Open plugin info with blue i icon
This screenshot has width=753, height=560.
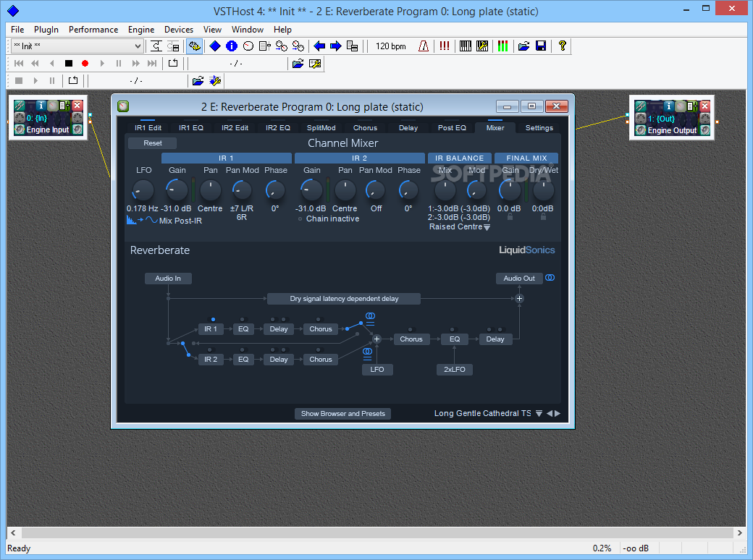coord(232,46)
